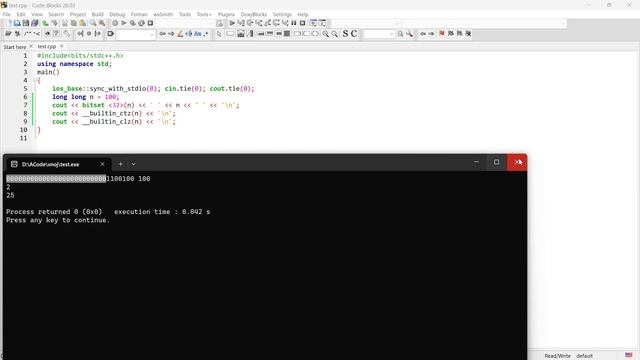This screenshot has width=640, height=360.
Task: Toggle bookmark with the red flag icon
Action: 442,34
